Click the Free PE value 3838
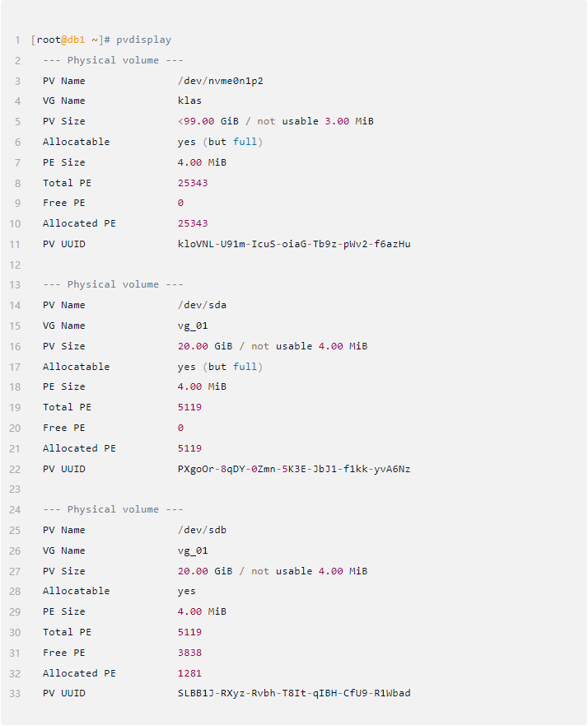The width and height of the screenshot is (588, 726). pyautogui.click(x=189, y=653)
